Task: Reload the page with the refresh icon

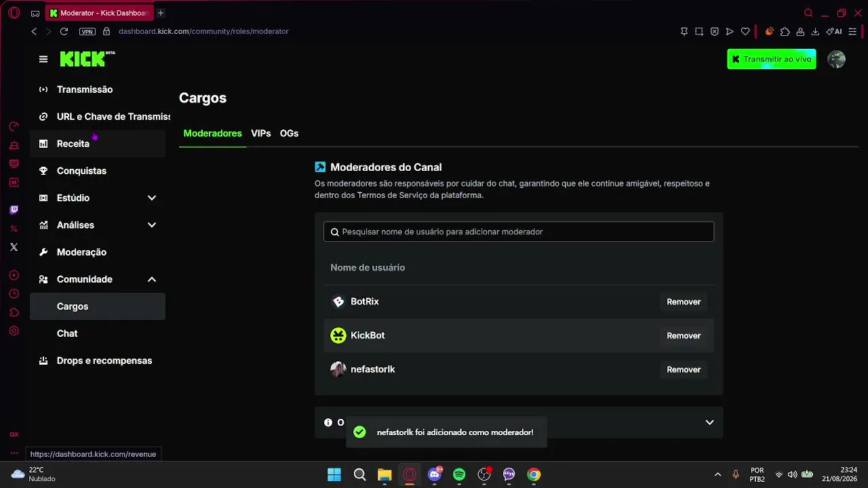Action: point(64,31)
